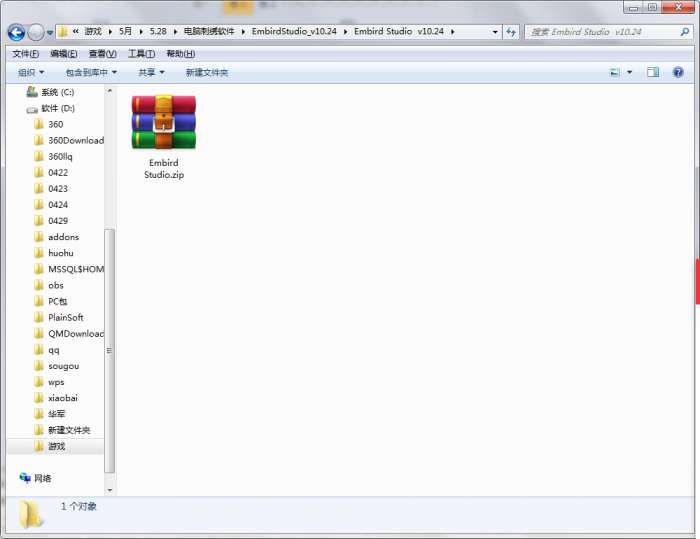
Task: Click the sidebar scrollbar up arrow
Action: [x=110, y=91]
